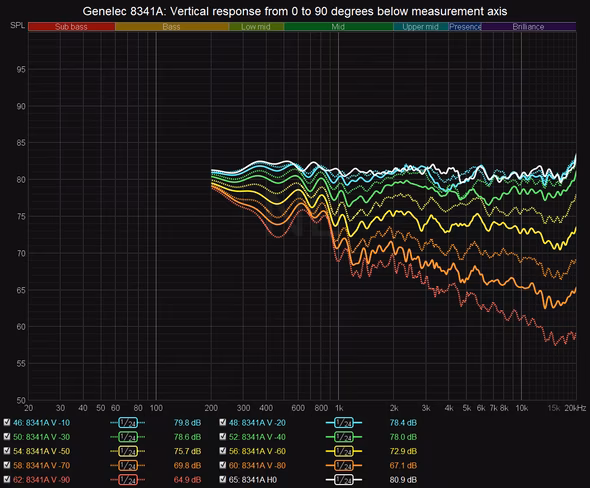Screen dimensions: 590x488
Task: Click the 20kHz frequency axis label
Action: [575, 408]
